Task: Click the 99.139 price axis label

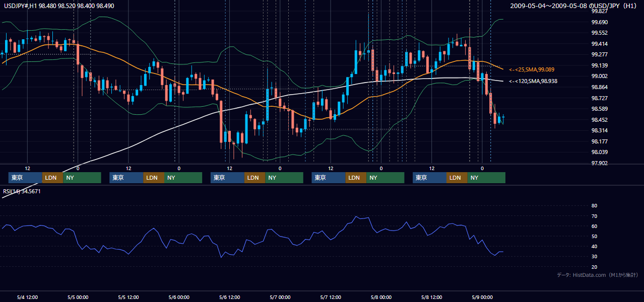Action: click(x=599, y=65)
